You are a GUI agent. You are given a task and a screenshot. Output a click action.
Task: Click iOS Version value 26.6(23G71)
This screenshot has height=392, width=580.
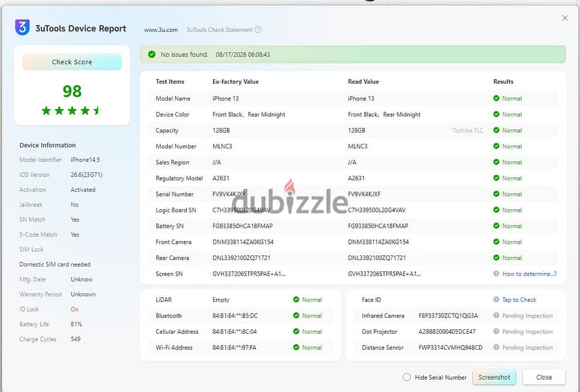pyautogui.click(x=86, y=174)
